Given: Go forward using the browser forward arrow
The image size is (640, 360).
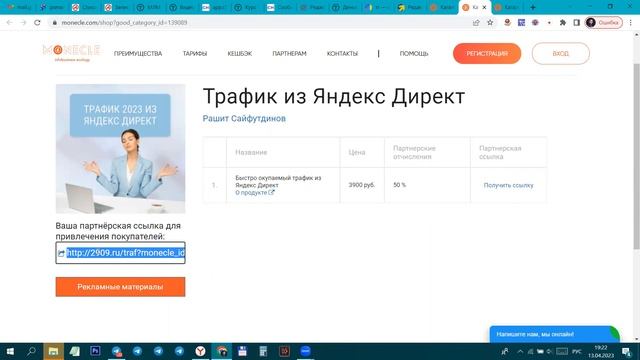Looking at the screenshot, I should pos(23,22).
